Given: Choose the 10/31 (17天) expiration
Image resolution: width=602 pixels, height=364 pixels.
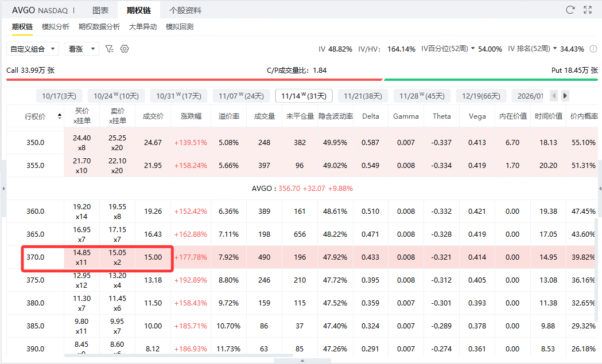Looking at the screenshot, I should pyautogui.click(x=178, y=96).
